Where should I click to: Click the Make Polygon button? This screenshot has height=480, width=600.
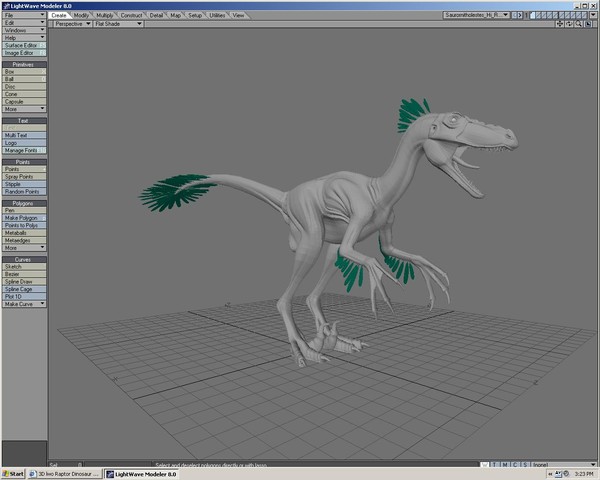click(x=24, y=218)
